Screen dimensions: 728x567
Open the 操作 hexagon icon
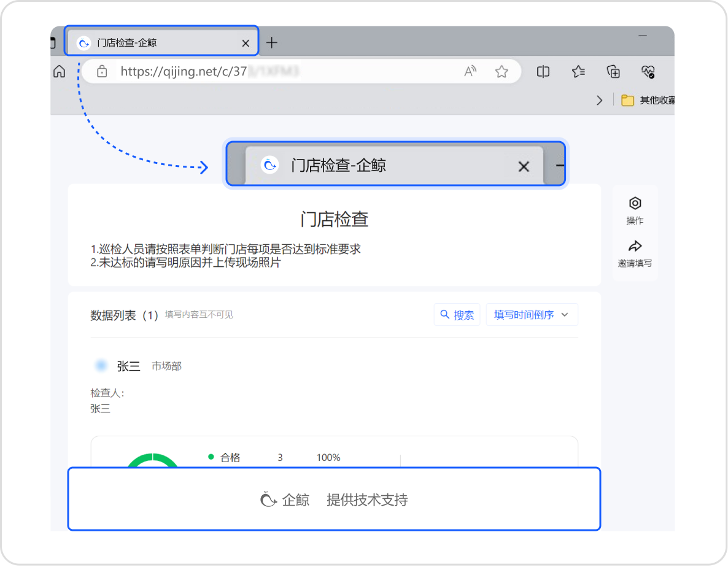(x=635, y=204)
